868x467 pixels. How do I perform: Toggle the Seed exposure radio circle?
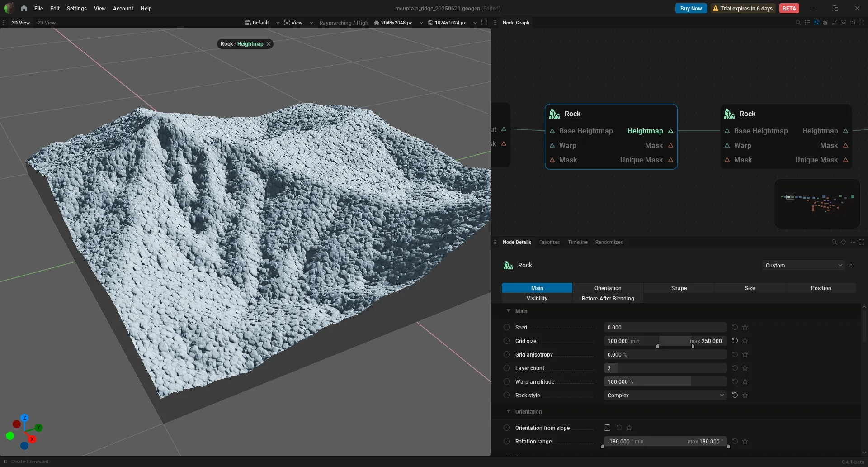[507, 327]
